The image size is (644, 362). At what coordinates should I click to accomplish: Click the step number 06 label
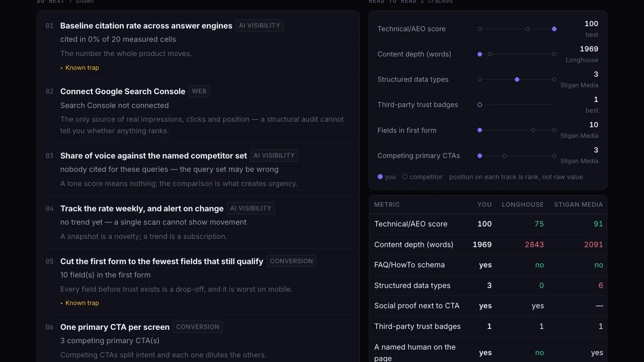50,327
